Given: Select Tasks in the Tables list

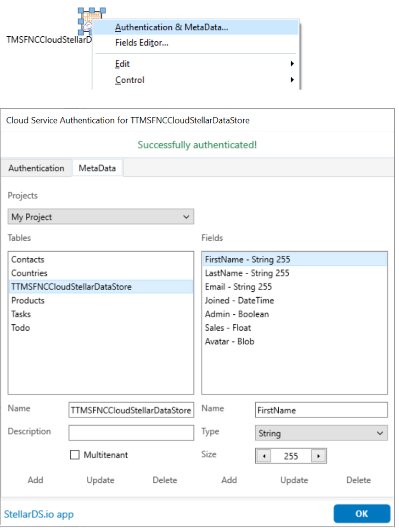Looking at the screenshot, I should click(x=101, y=314).
